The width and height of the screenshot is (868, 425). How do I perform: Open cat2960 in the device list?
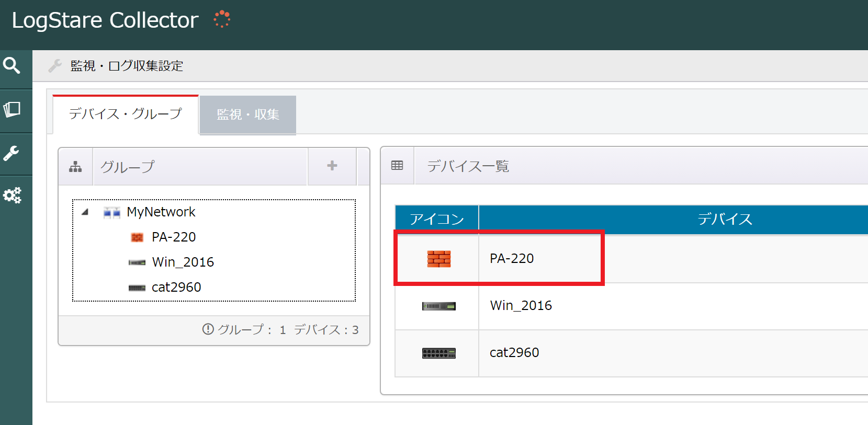pos(514,352)
